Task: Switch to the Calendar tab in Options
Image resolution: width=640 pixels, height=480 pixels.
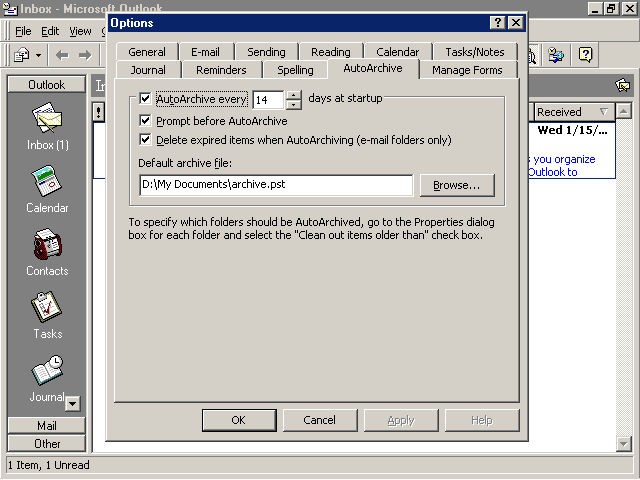Action: click(398, 52)
